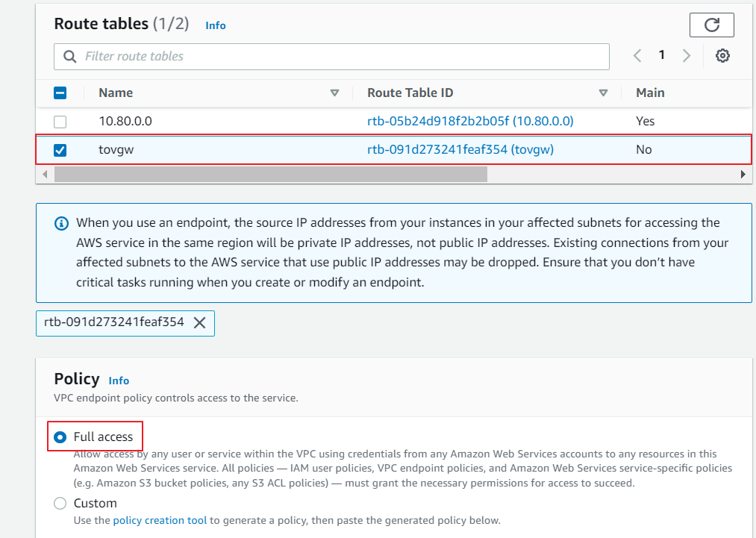Open the rtb-05b24d918f2b2b05f route table link
The width and height of the screenshot is (756, 538).
tap(470, 121)
